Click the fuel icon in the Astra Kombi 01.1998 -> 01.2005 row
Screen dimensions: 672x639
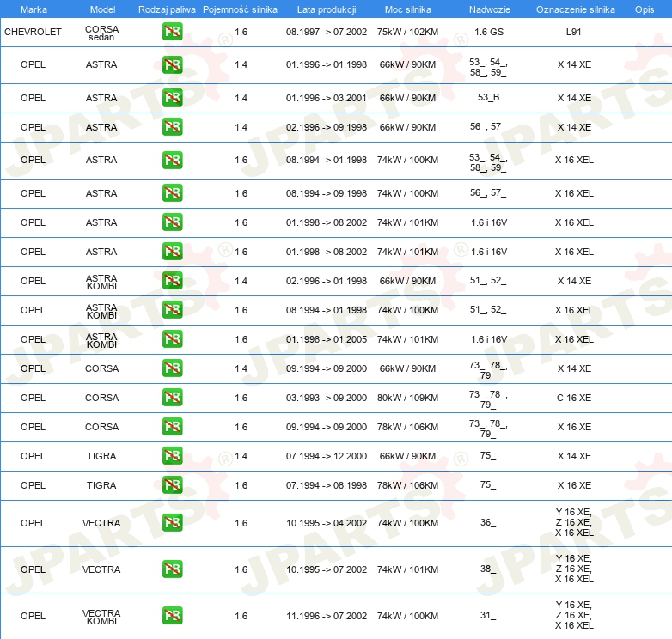pyautogui.click(x=172, y=339)
